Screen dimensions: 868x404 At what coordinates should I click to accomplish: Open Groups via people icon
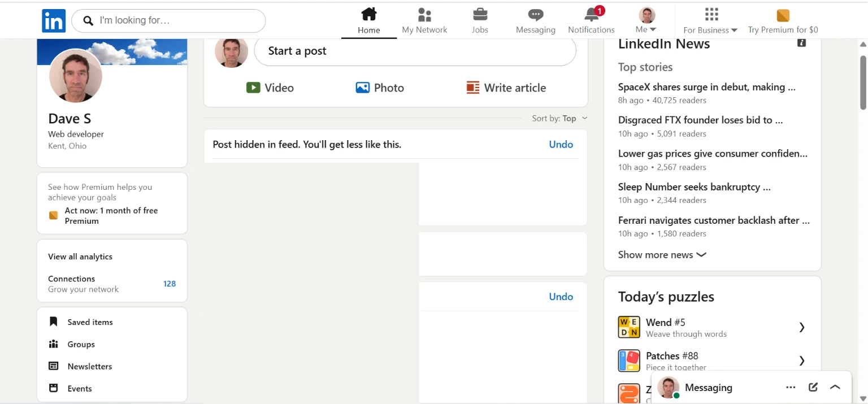(x=54, y=344)
